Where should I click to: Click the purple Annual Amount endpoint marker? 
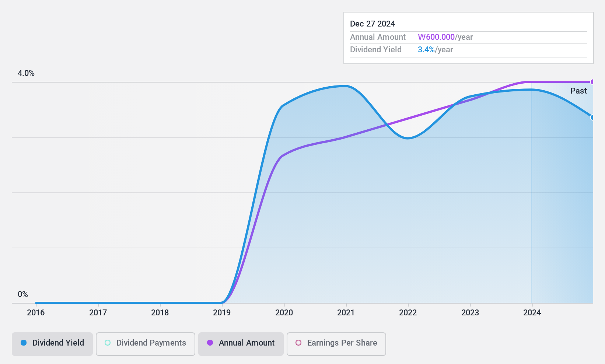coord(592,82)
